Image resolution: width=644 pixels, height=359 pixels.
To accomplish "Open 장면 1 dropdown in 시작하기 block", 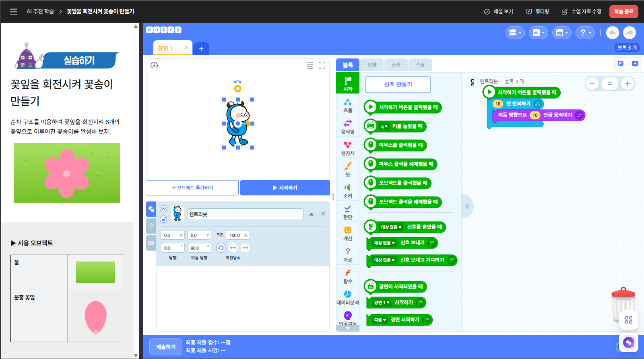I will pyautogui.click(x=382, y=303).
